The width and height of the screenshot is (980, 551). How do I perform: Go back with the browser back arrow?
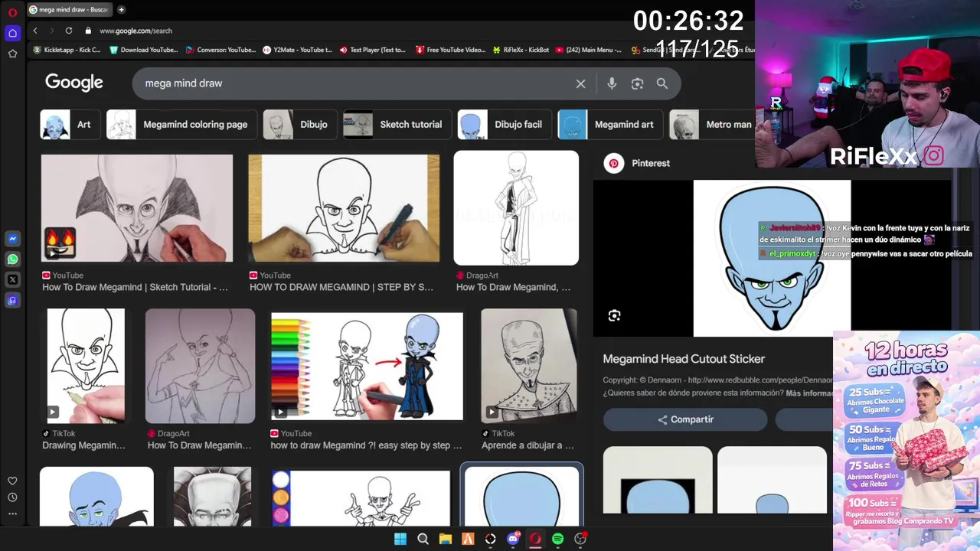click(x=35, y=31)
